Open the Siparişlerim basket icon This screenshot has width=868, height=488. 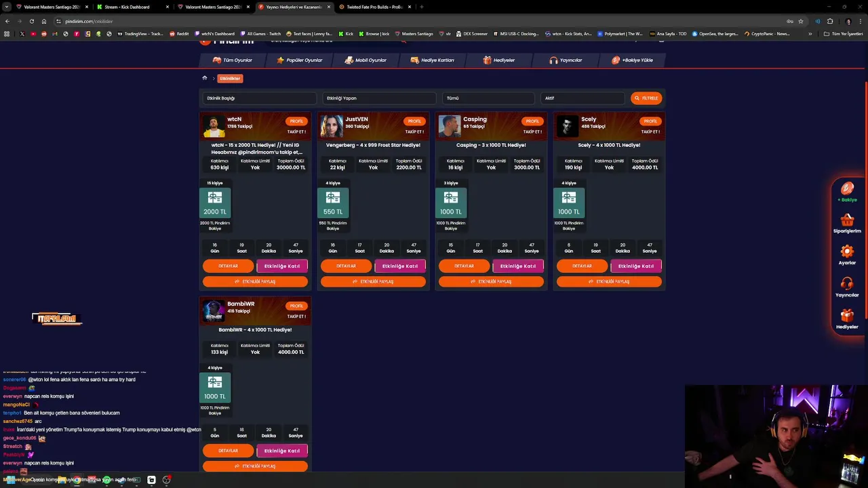click(x=847, y=220)
